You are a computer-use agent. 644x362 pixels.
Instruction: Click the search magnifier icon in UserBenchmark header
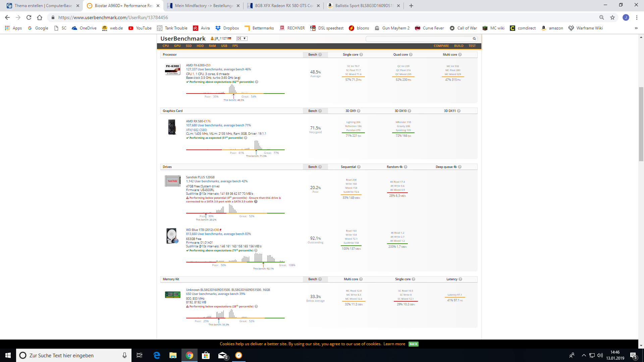click(474, 39)
